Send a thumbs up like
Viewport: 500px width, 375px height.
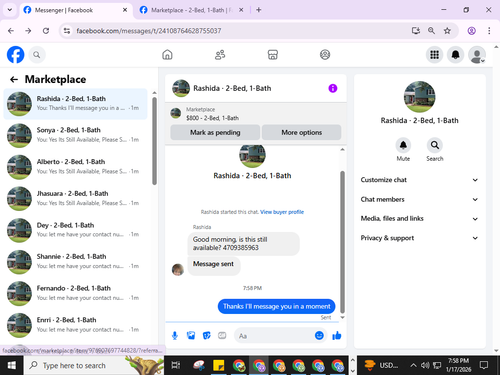coord(337,336)
